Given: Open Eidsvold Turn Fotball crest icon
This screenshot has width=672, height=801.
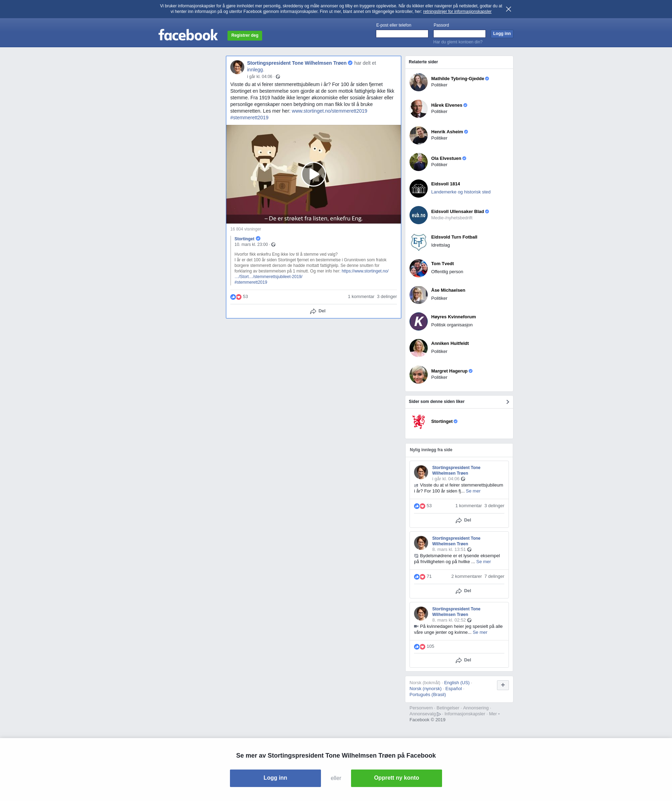Looking at the screenshot, I should 418,242.
